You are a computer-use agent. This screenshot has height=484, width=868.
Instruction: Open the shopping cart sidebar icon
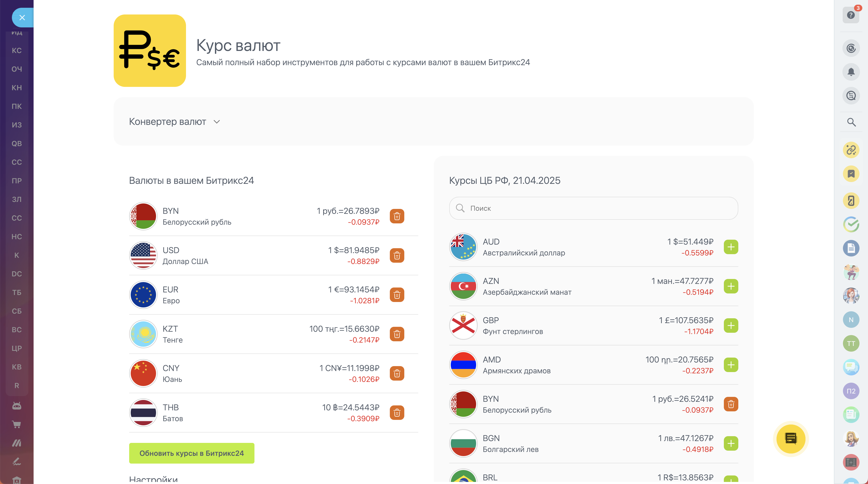[17, 424]
